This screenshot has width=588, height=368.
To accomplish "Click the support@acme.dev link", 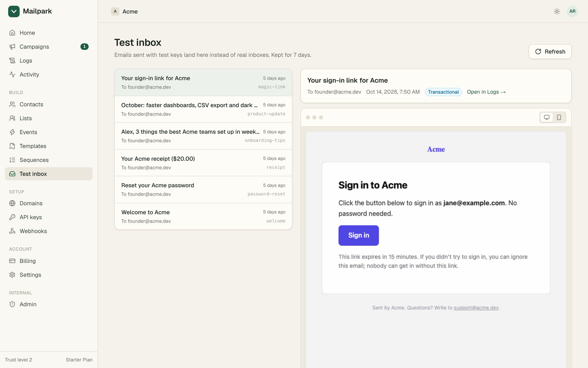I will click(476, 308).
